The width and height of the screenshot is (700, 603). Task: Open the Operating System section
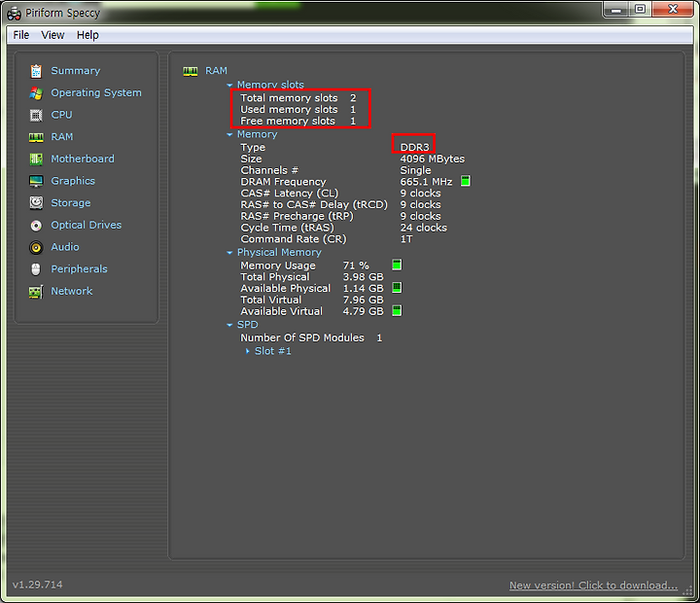[96, 93]
